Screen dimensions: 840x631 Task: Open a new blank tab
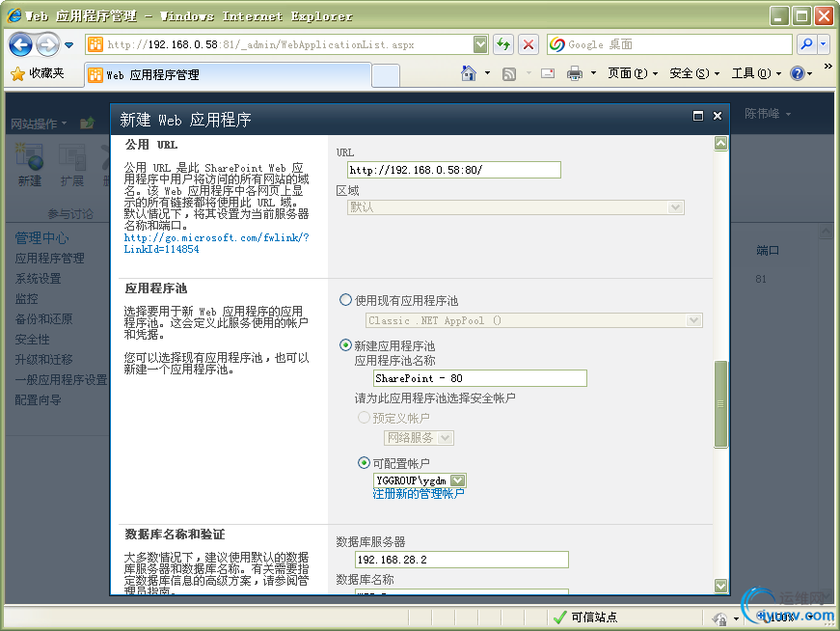(386, 75)
